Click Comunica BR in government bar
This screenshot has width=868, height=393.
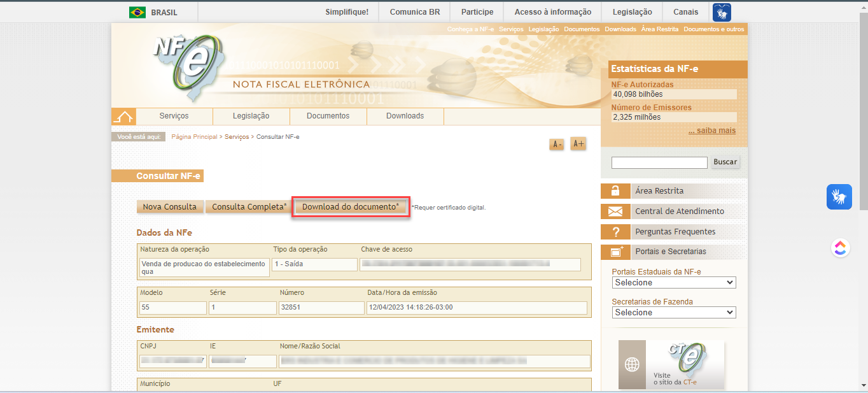pos(415,12)
